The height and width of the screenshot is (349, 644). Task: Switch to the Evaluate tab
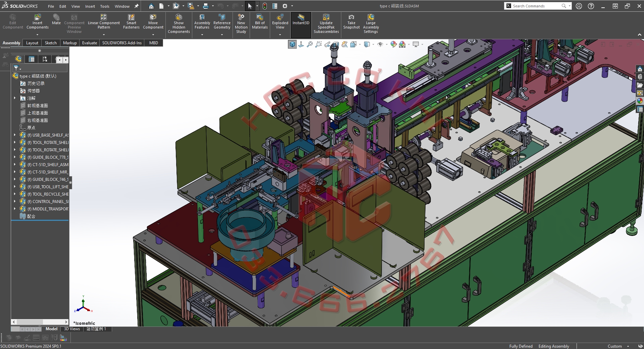90,43
